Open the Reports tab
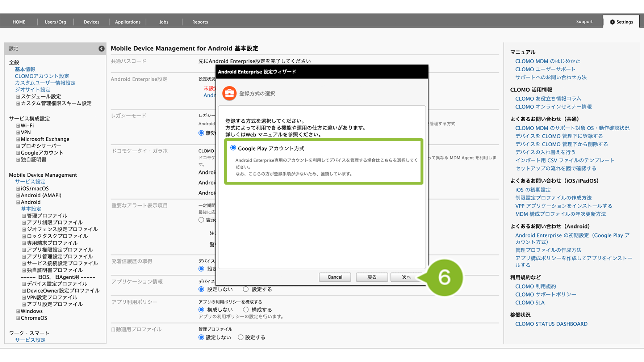Image resolution: width=644 pixels, height=362 pixels. point(200,22)
